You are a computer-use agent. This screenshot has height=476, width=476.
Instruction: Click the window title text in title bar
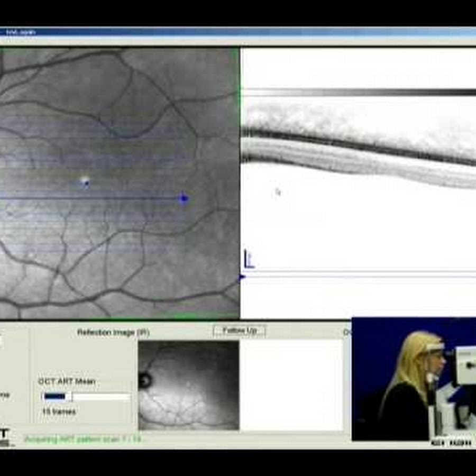[x=21, y=32]
